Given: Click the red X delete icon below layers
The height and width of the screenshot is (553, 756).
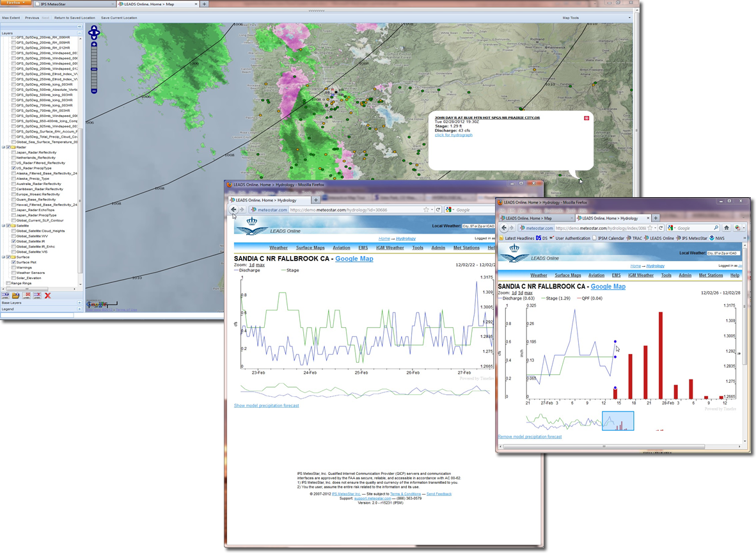Looking at the screenshot, I should click(x=48, y=295).
